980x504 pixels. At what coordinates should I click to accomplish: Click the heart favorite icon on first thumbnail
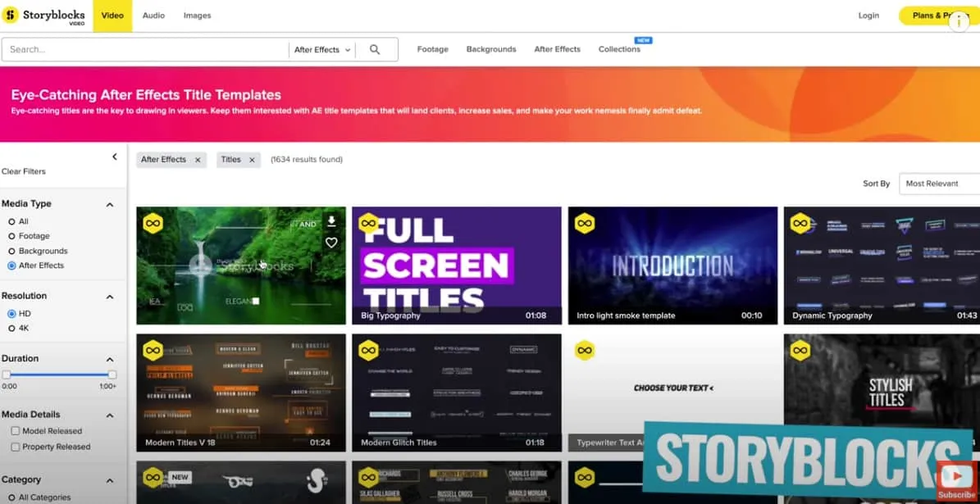[331, 243]
